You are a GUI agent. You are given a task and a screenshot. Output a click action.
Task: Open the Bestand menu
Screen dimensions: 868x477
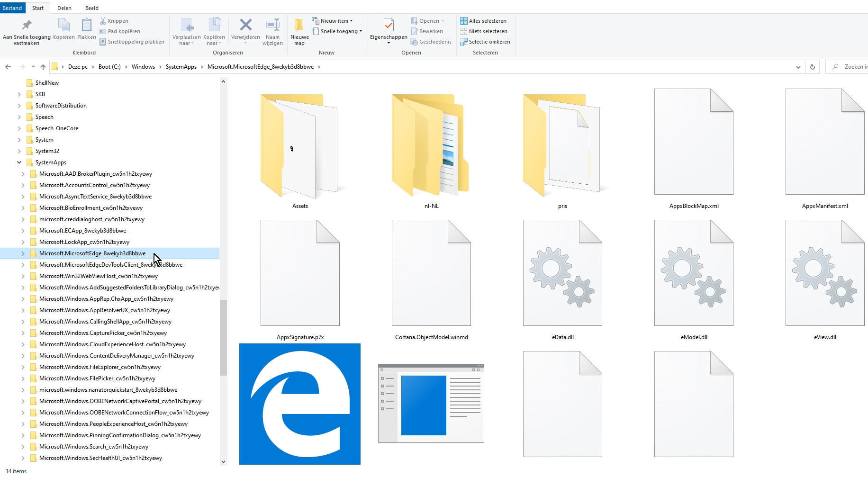(12, 8)
